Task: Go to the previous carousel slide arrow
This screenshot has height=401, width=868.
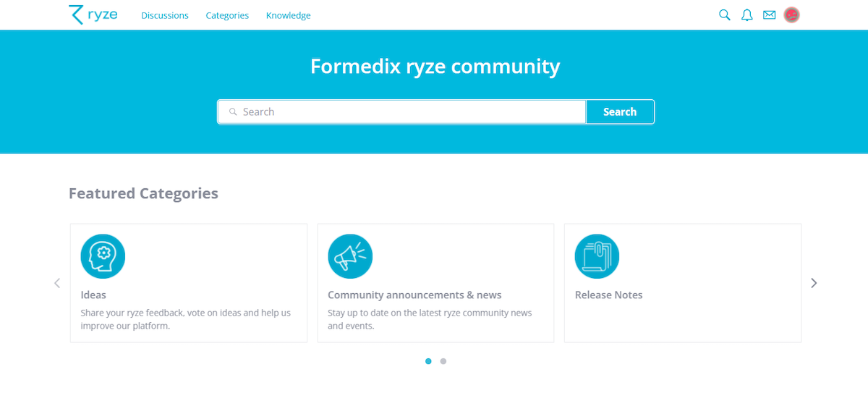Action: (57, 283)
